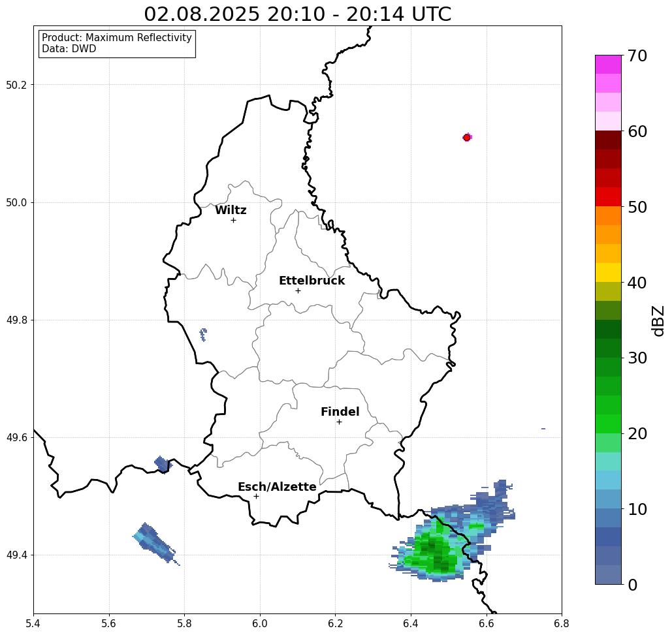Click the latitude label 50.2
Screen dimensions: 672x635
pyautogui.click(x=16, y=85)
